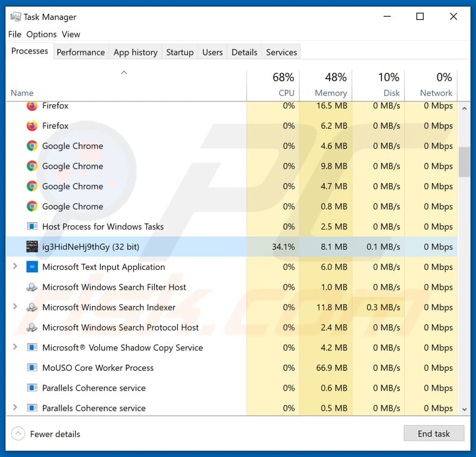
Task: Click the 34.1% CPU value
Action: click(x=283, y=247)
